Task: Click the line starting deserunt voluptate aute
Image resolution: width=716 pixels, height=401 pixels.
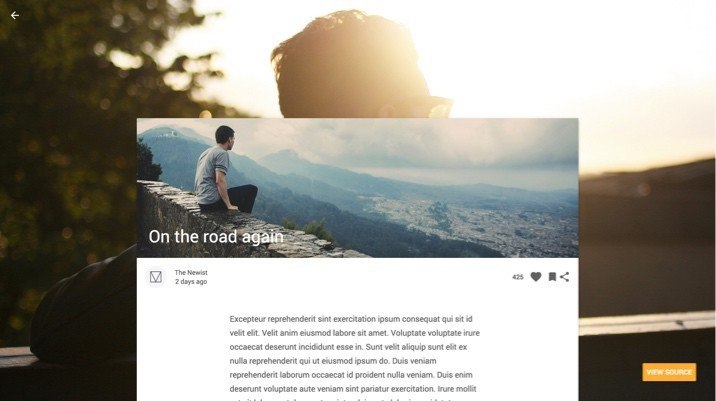Action: point(353,389)
